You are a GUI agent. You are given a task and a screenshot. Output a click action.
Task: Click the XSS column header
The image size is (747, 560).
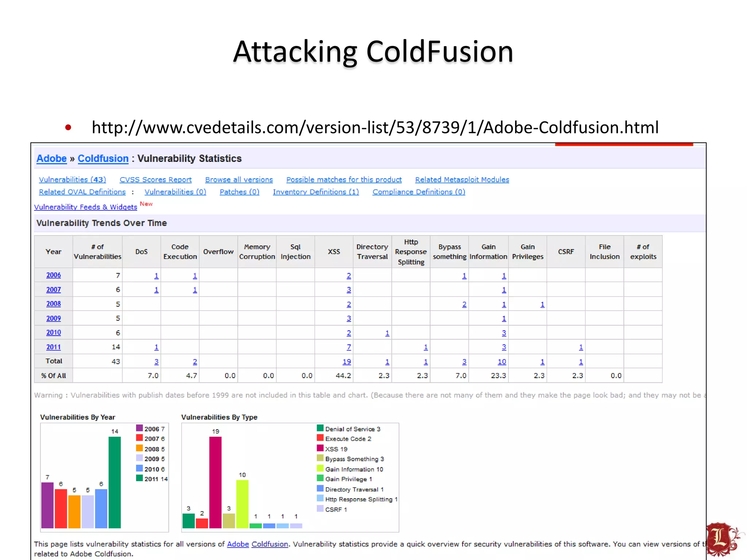[334, 252]
